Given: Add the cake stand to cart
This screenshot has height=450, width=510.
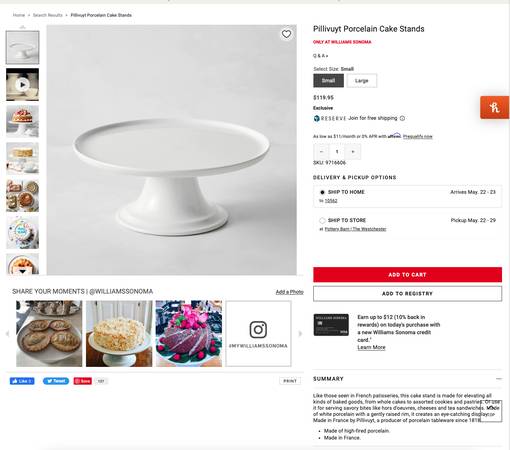Looking at the screenshot, I should pyautogui.click(x=407, y=275).
